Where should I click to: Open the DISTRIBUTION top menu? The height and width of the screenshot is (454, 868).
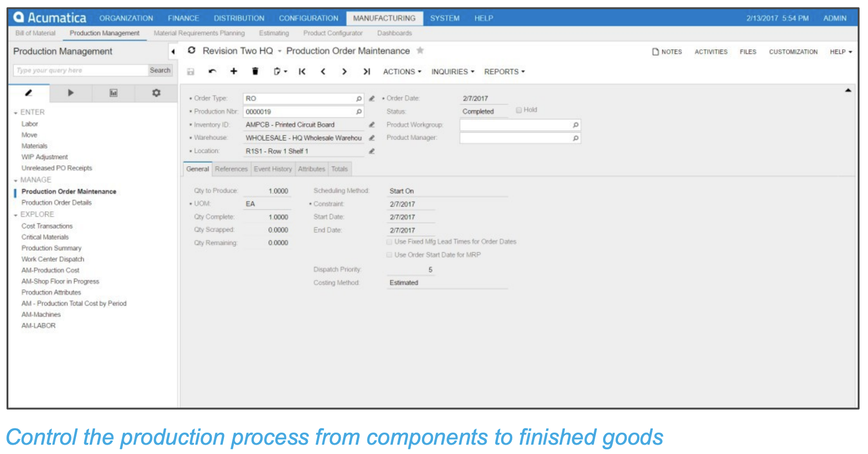[239, 18]
